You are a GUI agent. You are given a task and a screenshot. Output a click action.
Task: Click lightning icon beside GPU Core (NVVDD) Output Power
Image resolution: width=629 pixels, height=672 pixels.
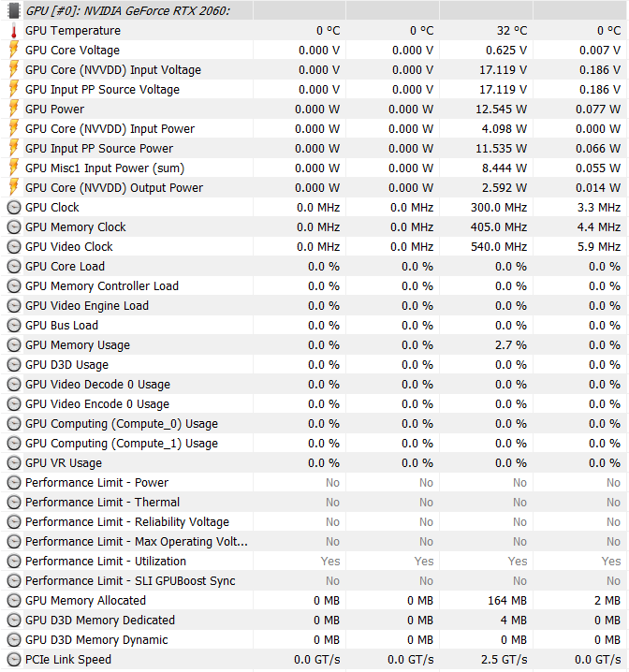coord(14,188)
